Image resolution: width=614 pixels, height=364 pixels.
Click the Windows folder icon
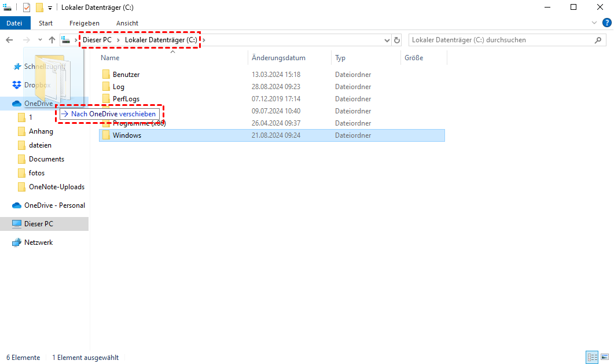click(x=106, y=135)
